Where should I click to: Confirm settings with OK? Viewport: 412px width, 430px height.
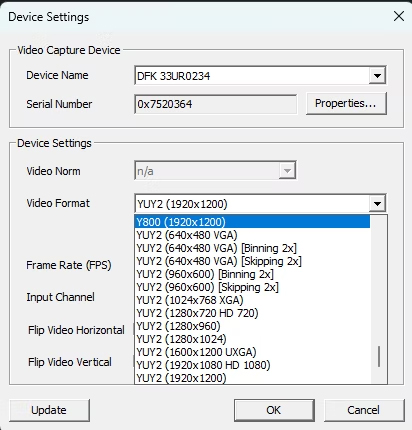tap(274, 410)
